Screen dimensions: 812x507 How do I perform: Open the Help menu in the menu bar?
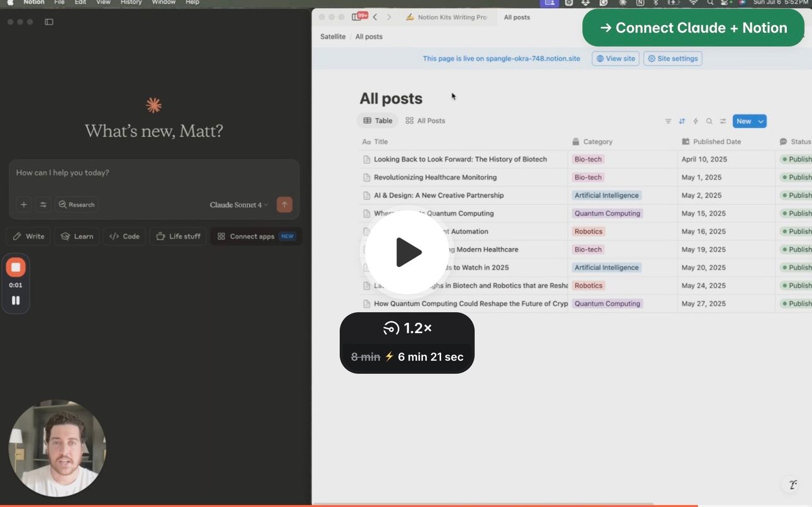pyautogui.click(x=192, y=3)
